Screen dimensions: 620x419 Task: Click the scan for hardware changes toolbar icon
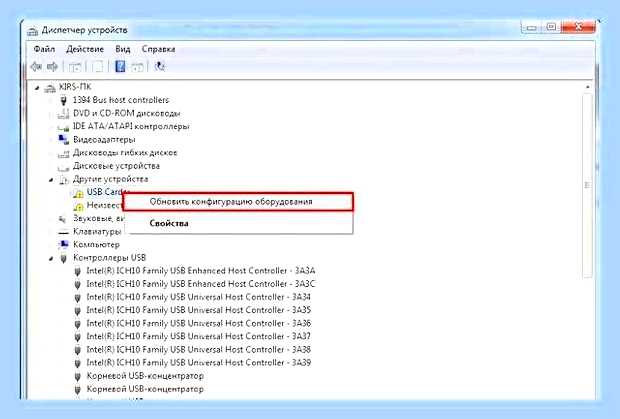(x=159, y=66)
